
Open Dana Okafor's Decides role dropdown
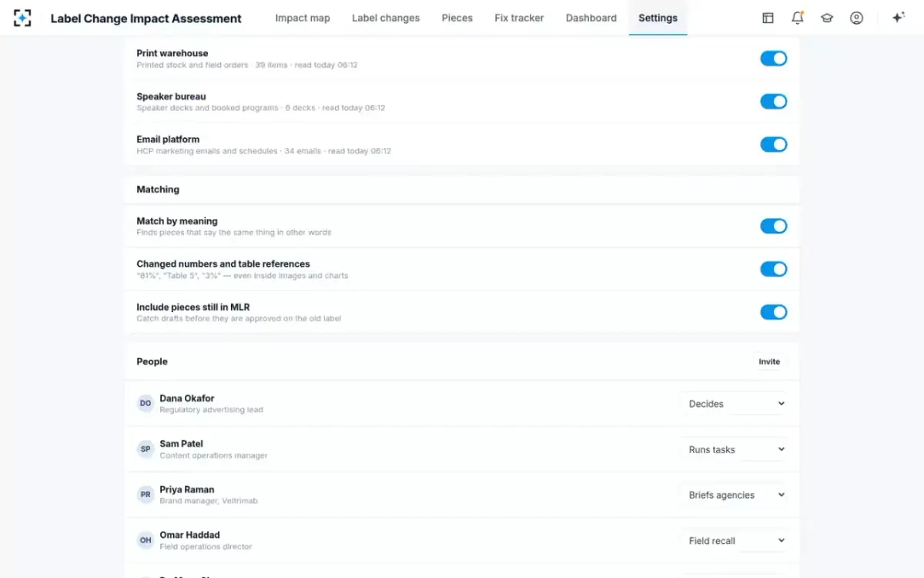[x=735, y=404]
